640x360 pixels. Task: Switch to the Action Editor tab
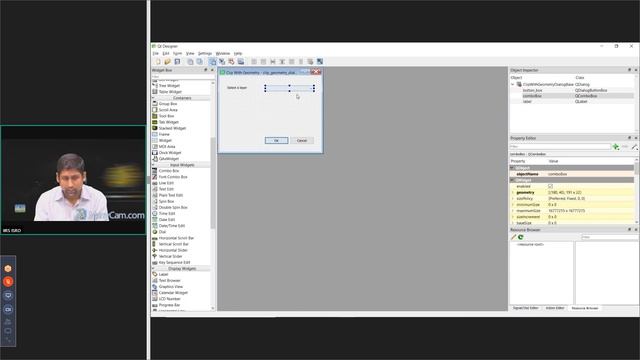coord(555,308)
